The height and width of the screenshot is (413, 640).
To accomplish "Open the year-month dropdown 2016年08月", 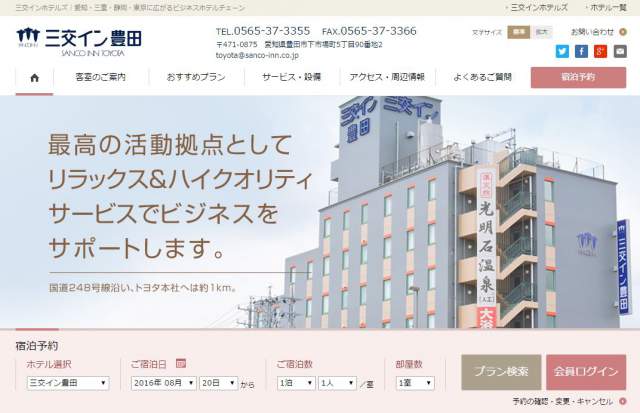I will coord(164,383).
